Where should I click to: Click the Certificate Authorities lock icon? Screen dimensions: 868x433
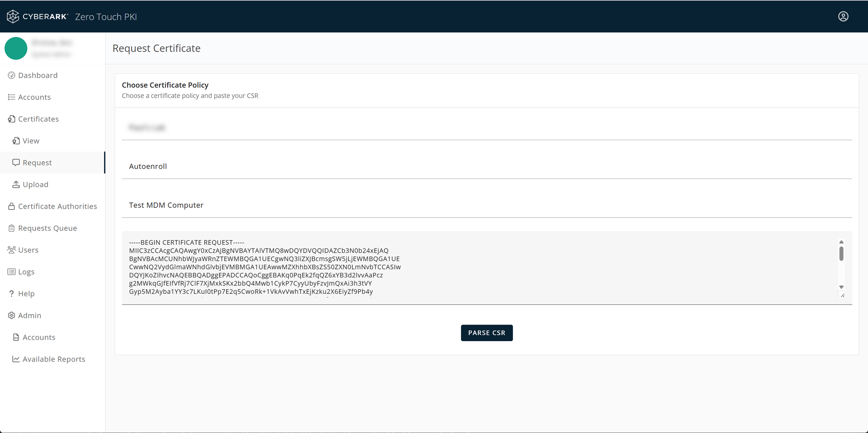click(x=11, y=206)
